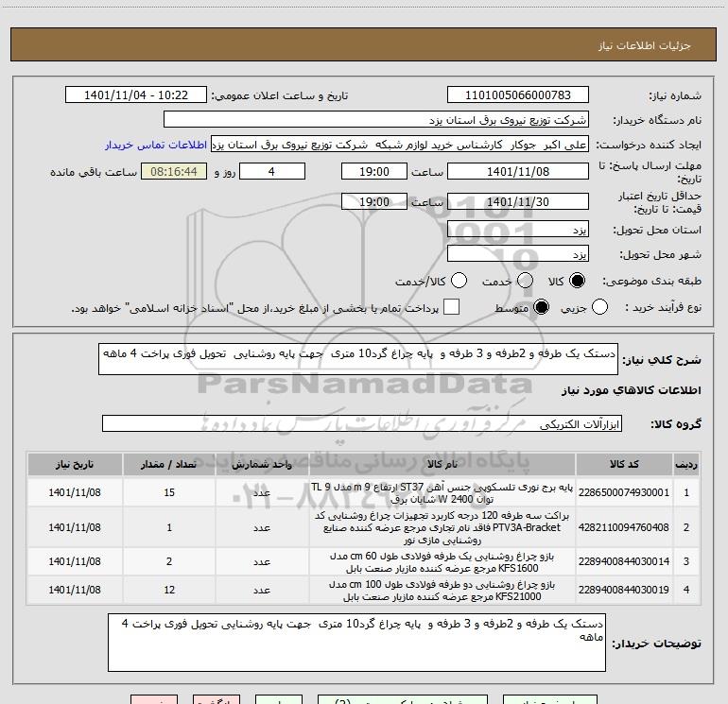Click the ردیف column header
The image size is (728, 704).
pos(686,465)
